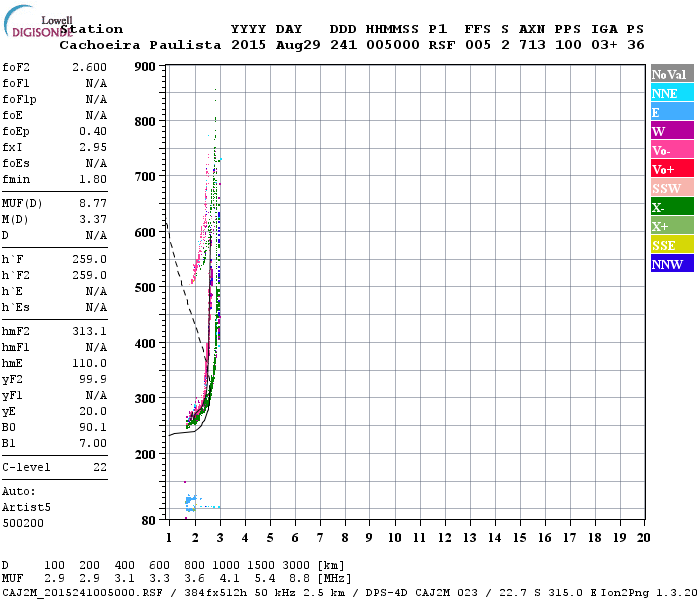Click the 10 MHz frequency axis label
Image resolution: width=700 pixels, height=600 pixels.
coord(394,538)
